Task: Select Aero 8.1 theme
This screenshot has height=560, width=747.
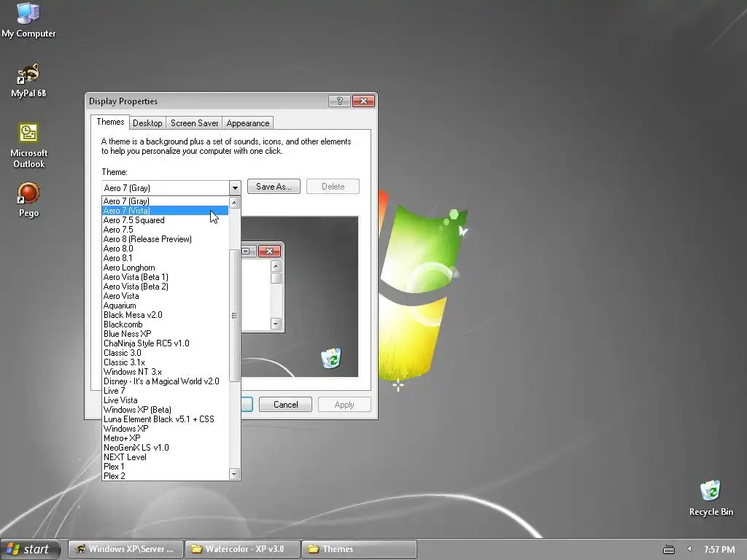Action: (x=166, y=258)
